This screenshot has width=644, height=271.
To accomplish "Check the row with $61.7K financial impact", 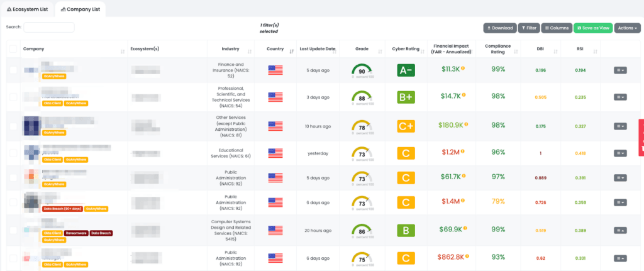I will 13,178.
